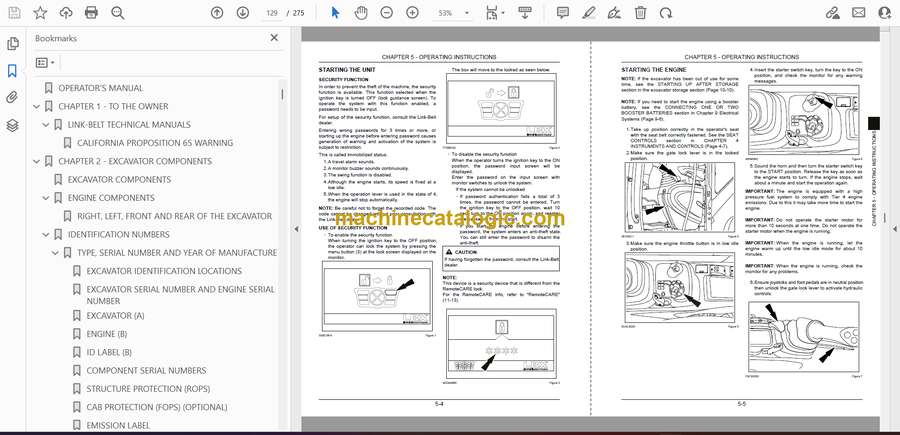The width and height of the screenshot is (900, 435).
Task: Click the delete trash icon
Action: pyautogui.click(x=641, y=13)
